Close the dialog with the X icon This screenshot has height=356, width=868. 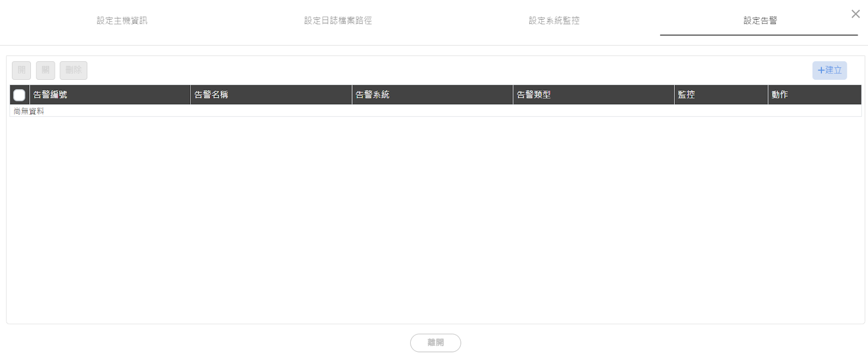click(x=856, y=14)
